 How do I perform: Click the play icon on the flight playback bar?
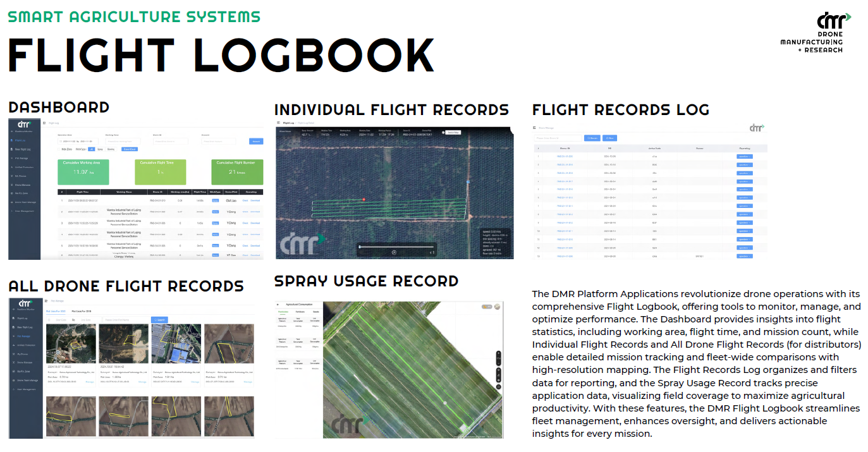[394, 252]
